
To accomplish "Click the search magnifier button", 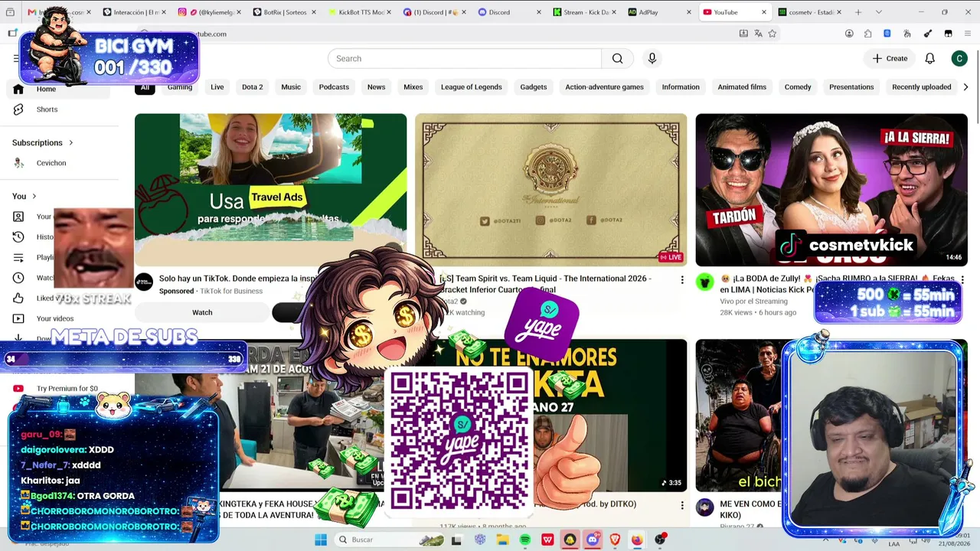I will (617, 59).
